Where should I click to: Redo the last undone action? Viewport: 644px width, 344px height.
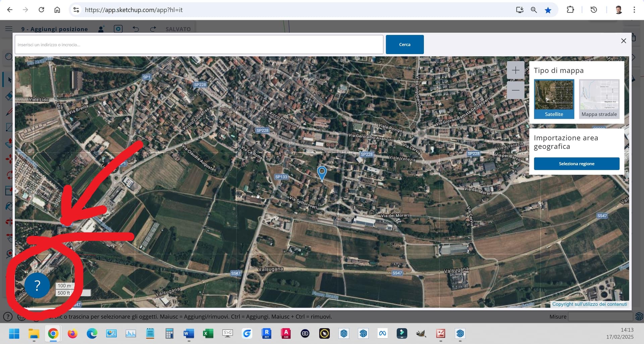click(x=153, y=29)
